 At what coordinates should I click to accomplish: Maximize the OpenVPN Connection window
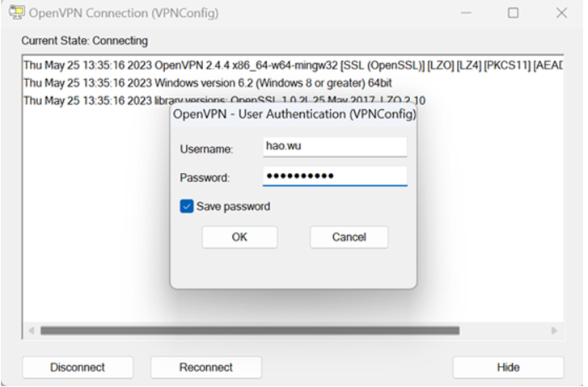coord(513,13)
